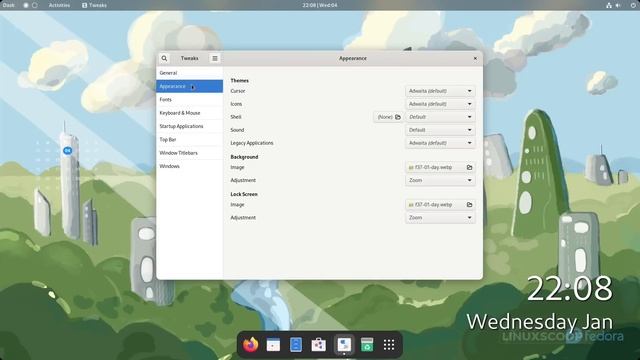Image resolution: width=640 pixels, height=360 pixels.
Task: Click the 22:08 desktop clock widget
Action: pyautogui.click(x=570, y=289)
